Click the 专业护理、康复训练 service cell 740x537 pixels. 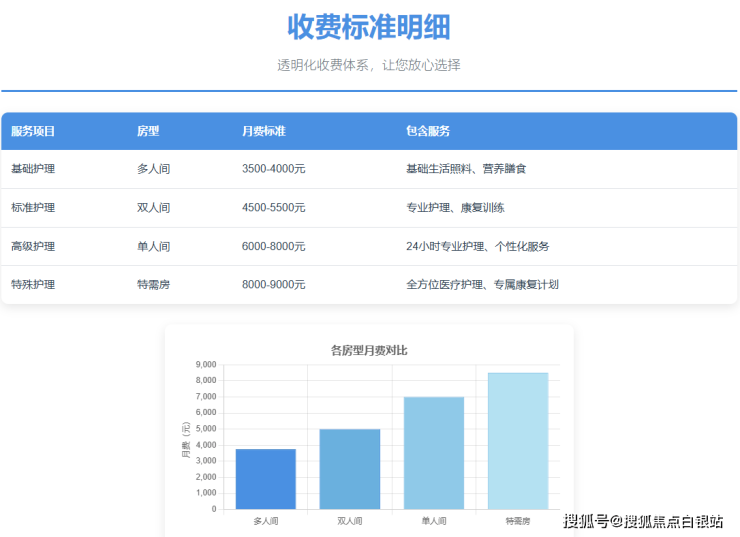[455, 208]
